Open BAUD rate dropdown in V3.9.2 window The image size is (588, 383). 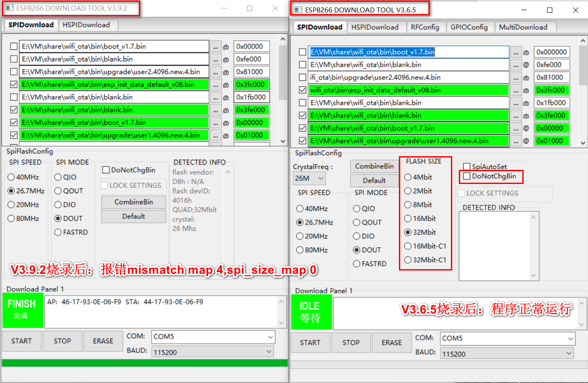[212, 352]
